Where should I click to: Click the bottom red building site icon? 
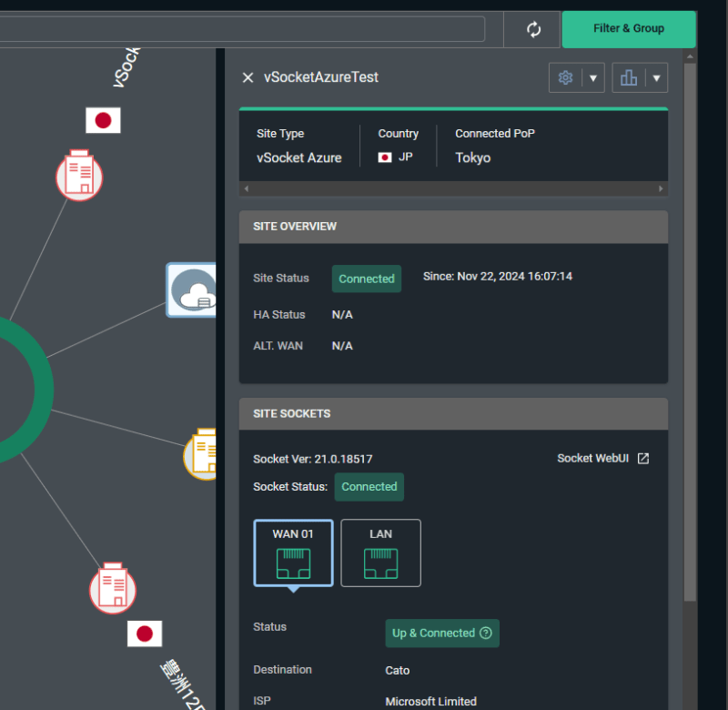click(x=113, y=588)
